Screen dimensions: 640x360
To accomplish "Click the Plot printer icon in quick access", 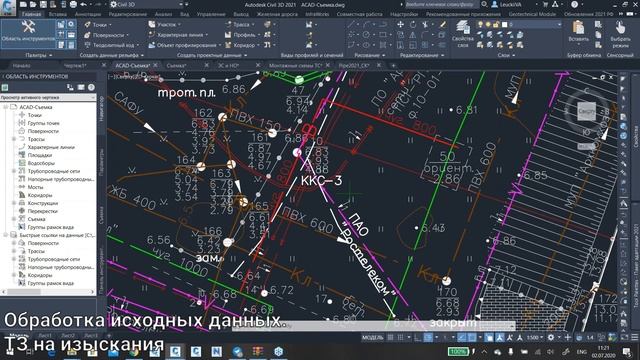I will (x=73, y=4).
